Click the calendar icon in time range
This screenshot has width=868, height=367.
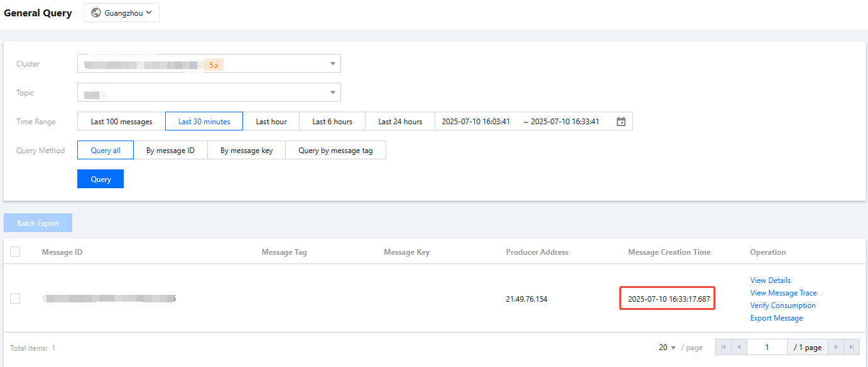(621, 122)
